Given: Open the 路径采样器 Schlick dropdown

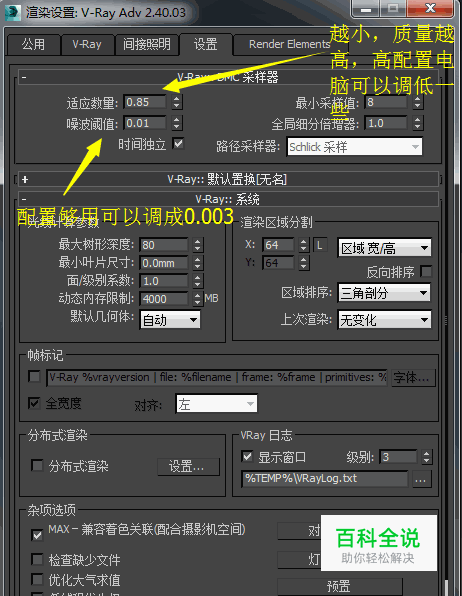Looking at the screenshot, I should point(354,147).
